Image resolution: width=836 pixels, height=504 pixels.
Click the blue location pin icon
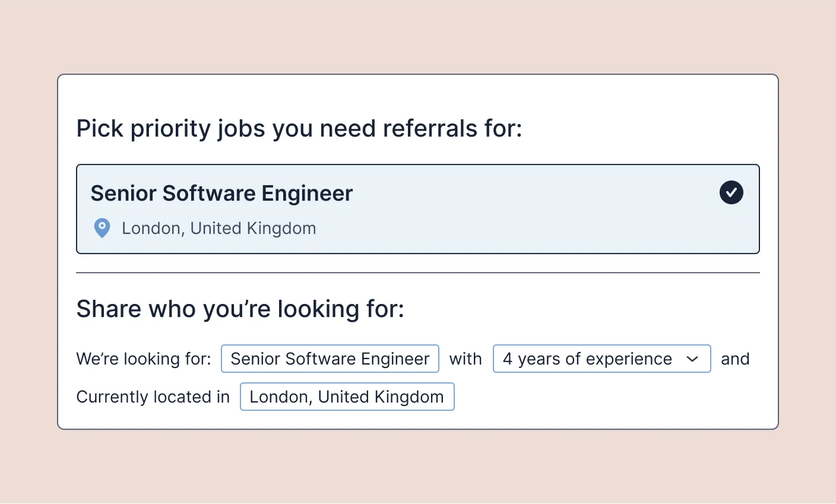102,228
